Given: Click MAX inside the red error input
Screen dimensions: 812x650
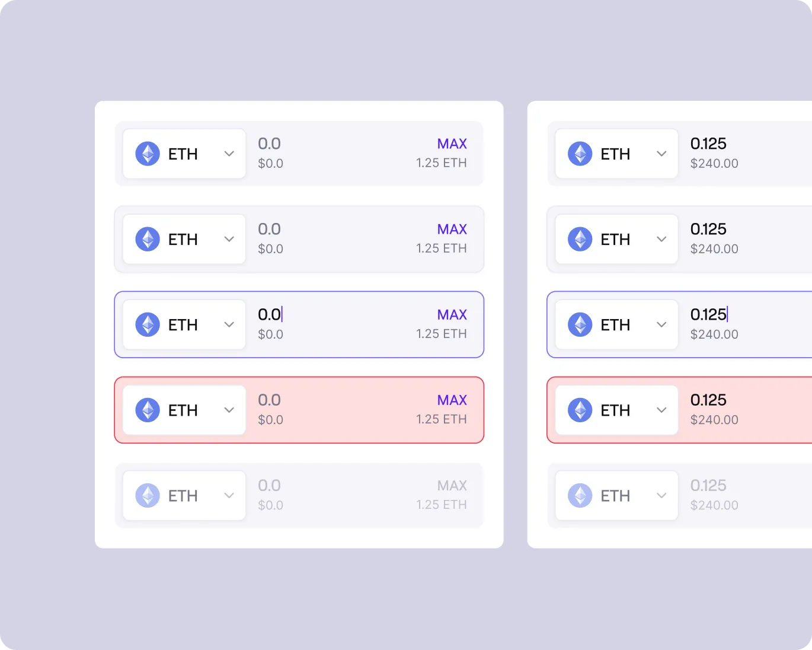Looking at the screenshot, I should (452, 400).
